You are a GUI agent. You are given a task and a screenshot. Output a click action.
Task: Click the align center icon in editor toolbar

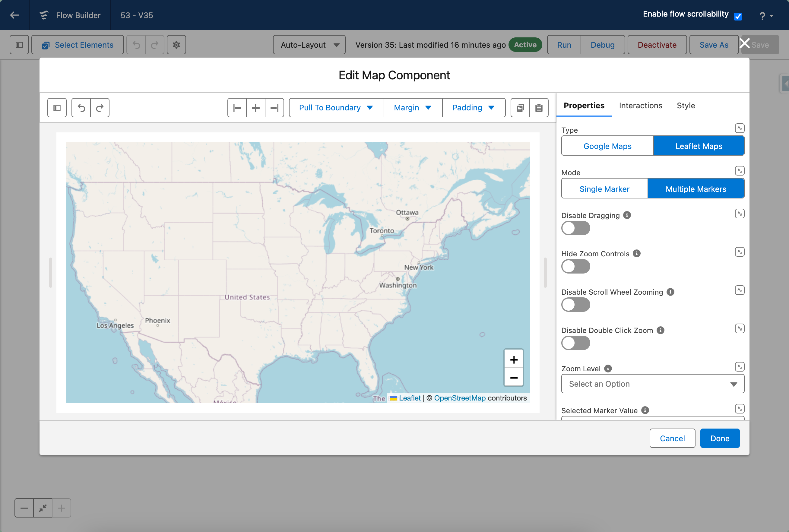[x=256, y=108]
